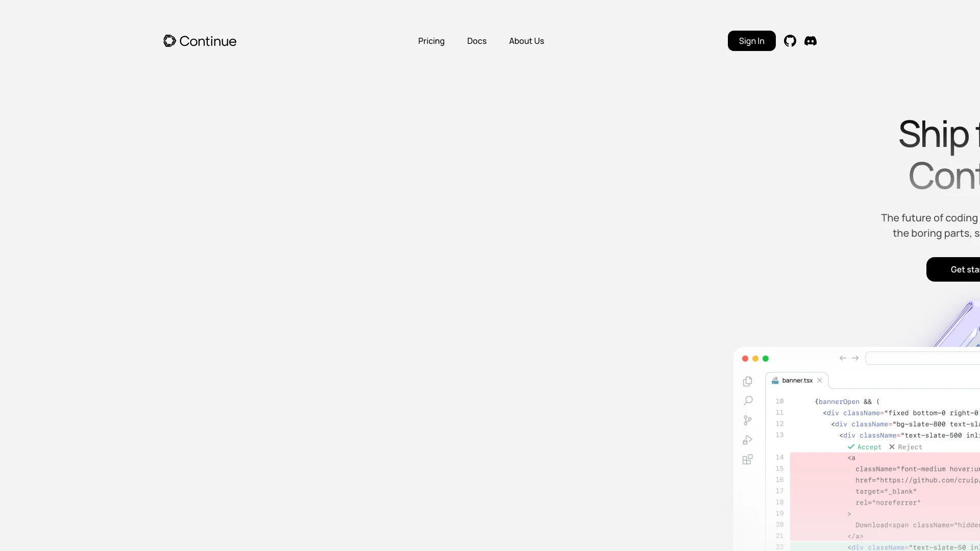Image resolution: width=980 pixels, height=551 pixels.
Task: Open the Search magnifier in editor sidebar
Action: click(x=748, y=401)
